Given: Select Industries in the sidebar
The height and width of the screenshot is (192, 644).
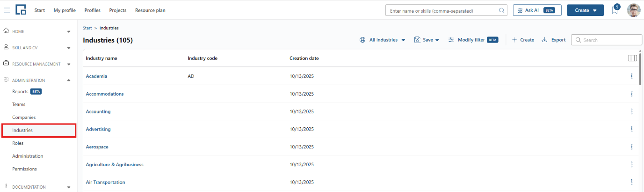Looking at the screenshot, I should pyautogui.click(x=39, y=130).
